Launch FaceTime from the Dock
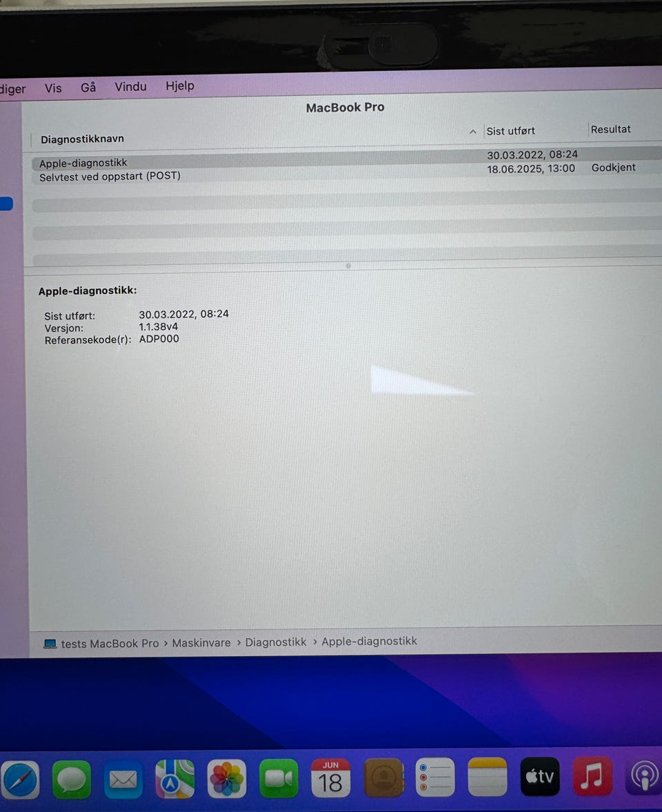Screen dimensions: 662x812 click(x=279, y=778)
